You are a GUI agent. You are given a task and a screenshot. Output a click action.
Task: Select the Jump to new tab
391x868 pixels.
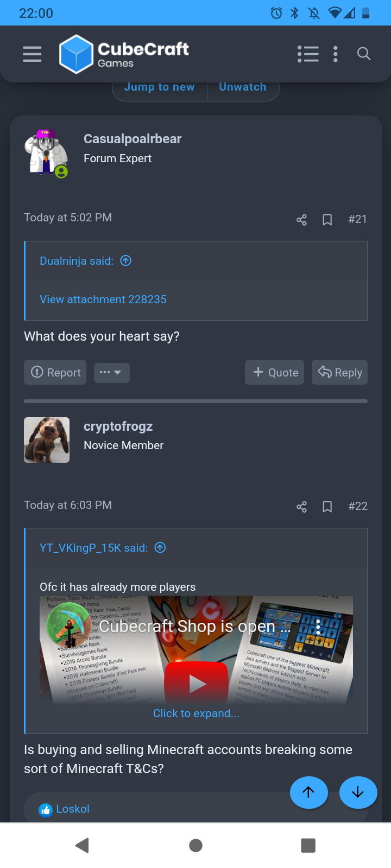click(159, 87)
